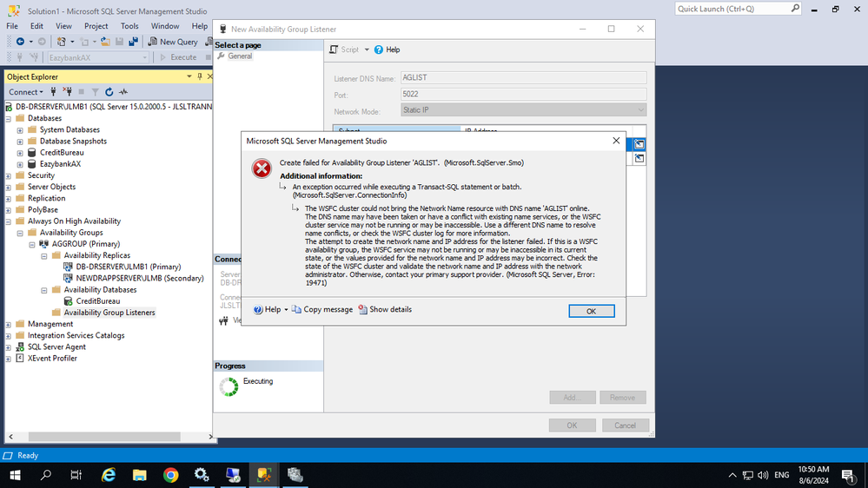Click the Stop square icon in Object Explorer
Viewport: 868px width, 488px height.
[82, 92]
